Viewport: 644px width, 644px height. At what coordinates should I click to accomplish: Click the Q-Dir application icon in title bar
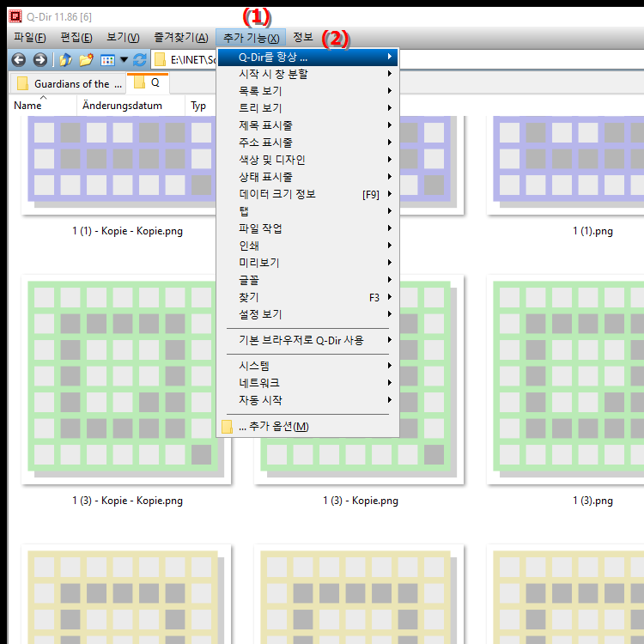(x=15, y=17)
